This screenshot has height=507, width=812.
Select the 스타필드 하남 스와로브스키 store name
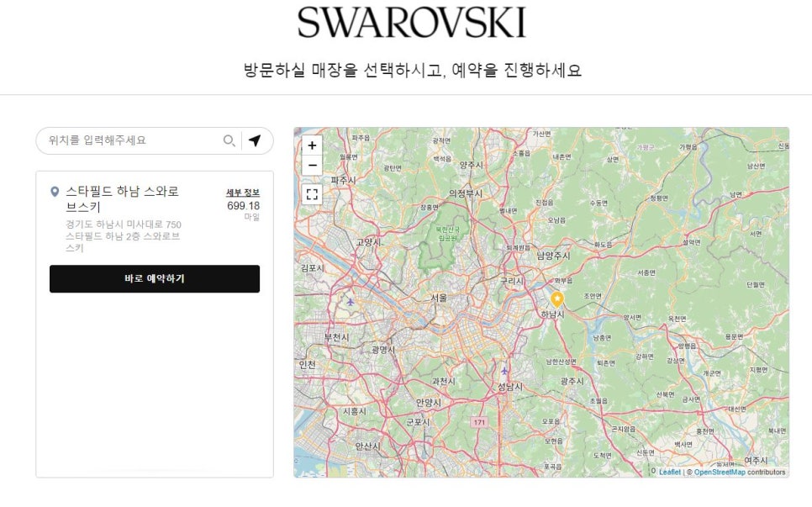pyautogui.click(x=122, y=199)
